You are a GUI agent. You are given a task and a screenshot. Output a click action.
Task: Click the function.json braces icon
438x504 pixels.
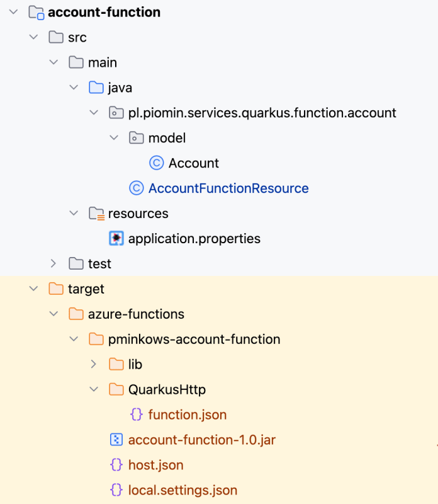tap(136, 415)
